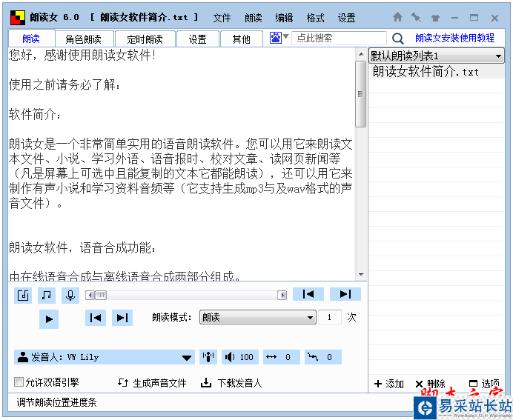The height and width of the screenshot is (420, 513).
Task: Open the 设置 menu in title bar
Action: click(346, 18)
